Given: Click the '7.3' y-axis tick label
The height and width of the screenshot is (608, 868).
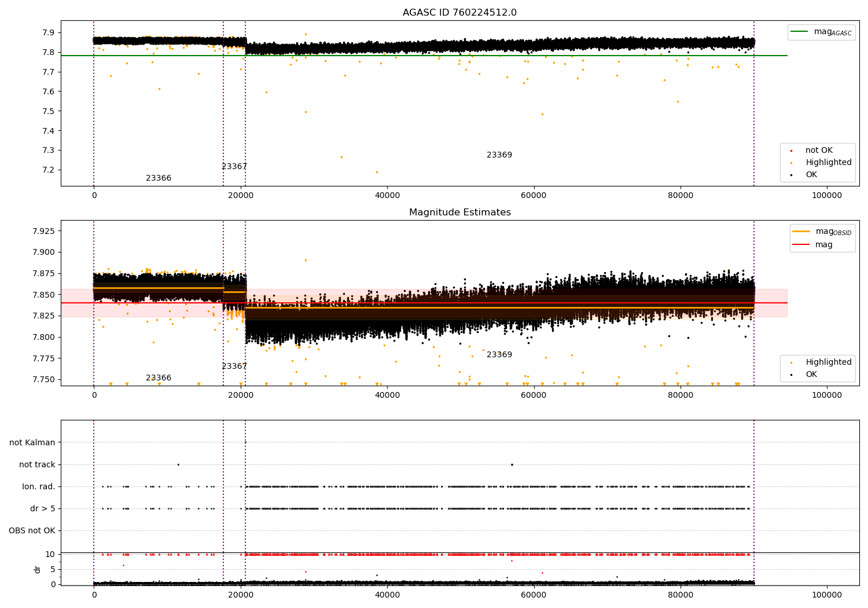Looking at the screenshot, I should coord(49,151).
